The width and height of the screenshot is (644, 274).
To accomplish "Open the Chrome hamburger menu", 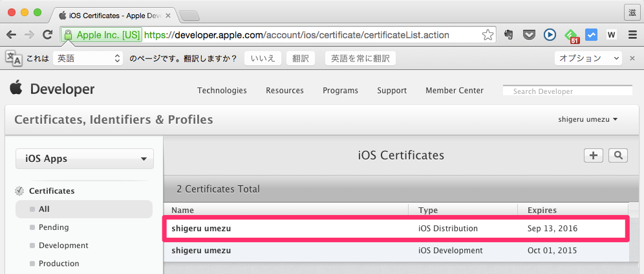I will 632,35.
